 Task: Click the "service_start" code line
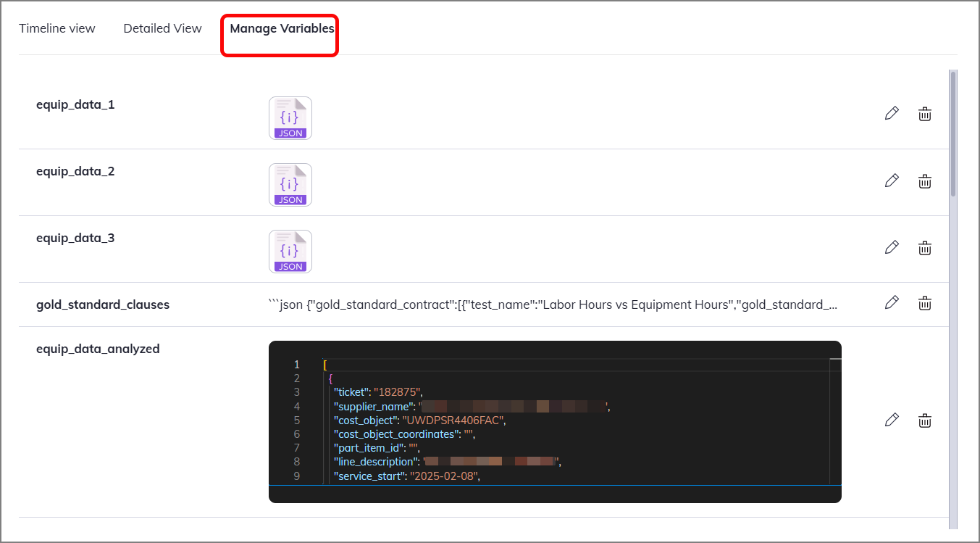point(407,476)
